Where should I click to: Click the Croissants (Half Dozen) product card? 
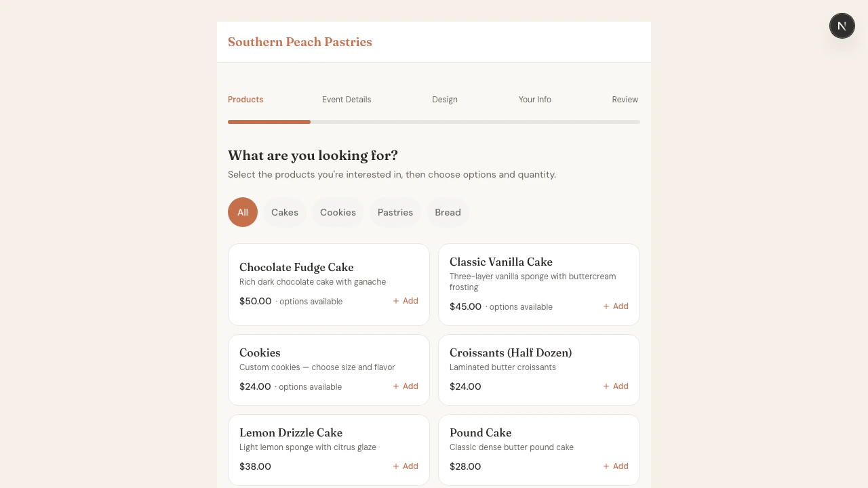538,369
